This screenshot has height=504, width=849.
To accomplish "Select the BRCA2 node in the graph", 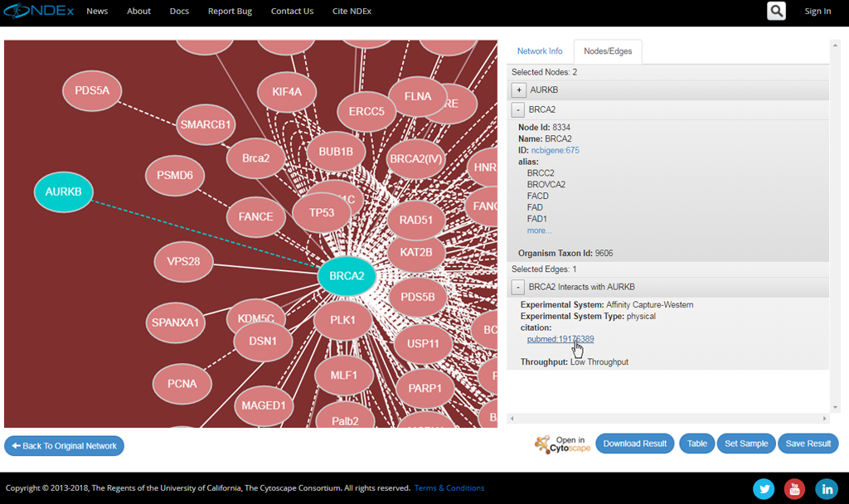I will 347,276.
